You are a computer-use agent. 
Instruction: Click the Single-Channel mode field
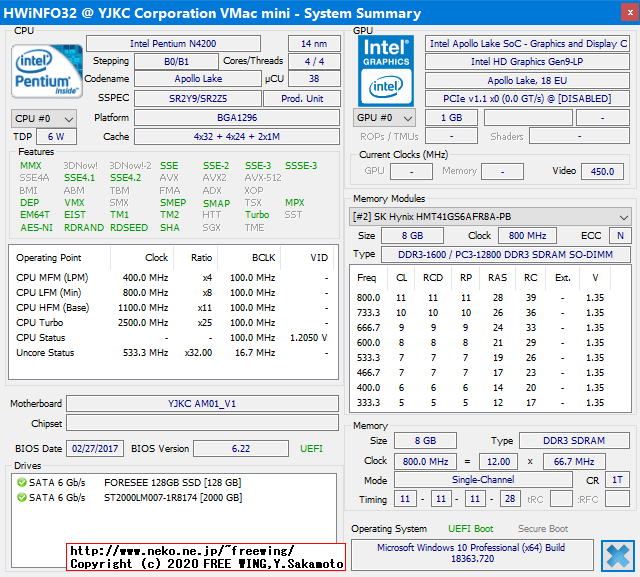tap(483, 480)
